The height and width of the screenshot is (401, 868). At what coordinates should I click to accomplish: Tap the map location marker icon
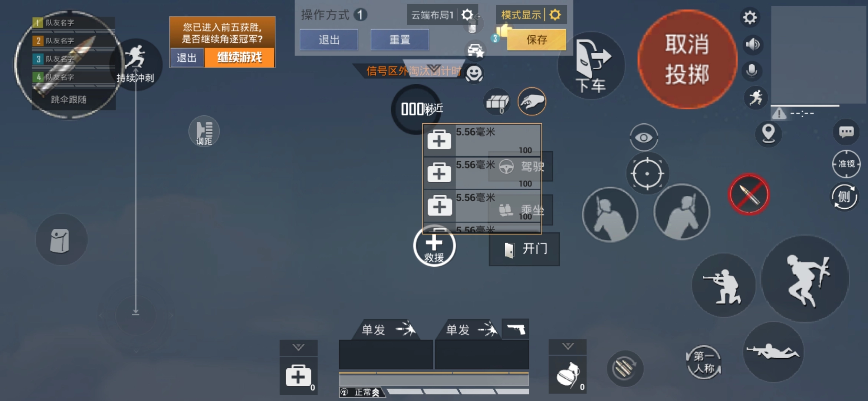[x=768, y=133]
